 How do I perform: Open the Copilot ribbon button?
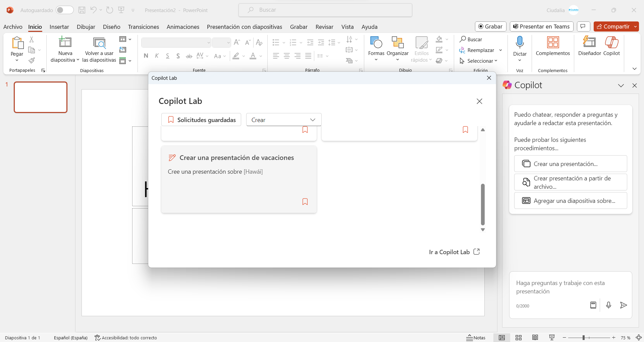click(x=611, y=46)
